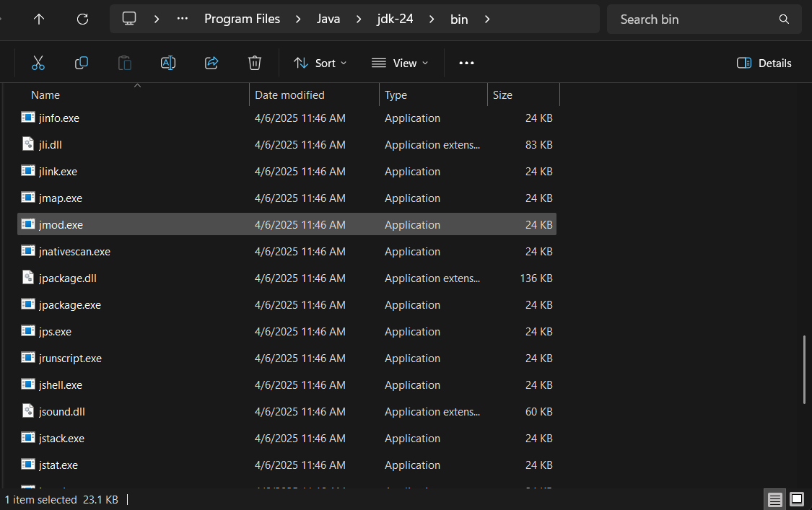812x510 pixels.
Task: Copy the selected file
Action: [x=82, y=63]
